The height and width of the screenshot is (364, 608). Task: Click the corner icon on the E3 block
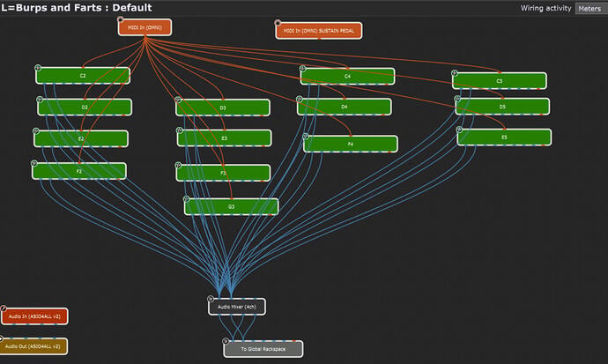(x=180, y=130)
